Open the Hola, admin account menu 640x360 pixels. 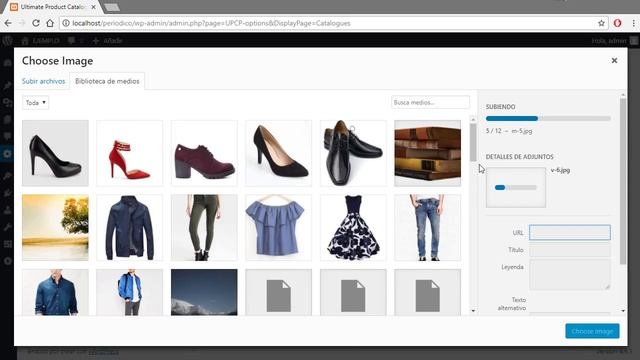[x=614, y=41]
